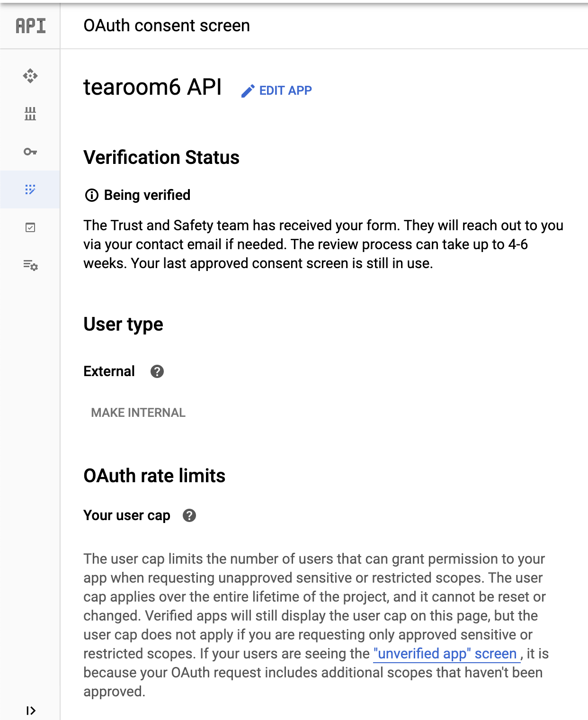This screenshot has width=588, height=720.
Task: Collapse the sidebar with the arrow control
Action: [x=30, y=710]
